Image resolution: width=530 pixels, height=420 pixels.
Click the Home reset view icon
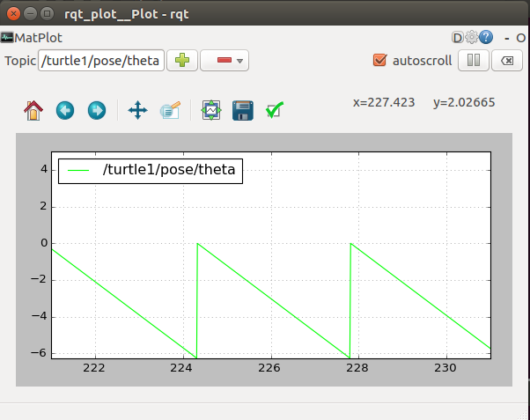point(33,111)
